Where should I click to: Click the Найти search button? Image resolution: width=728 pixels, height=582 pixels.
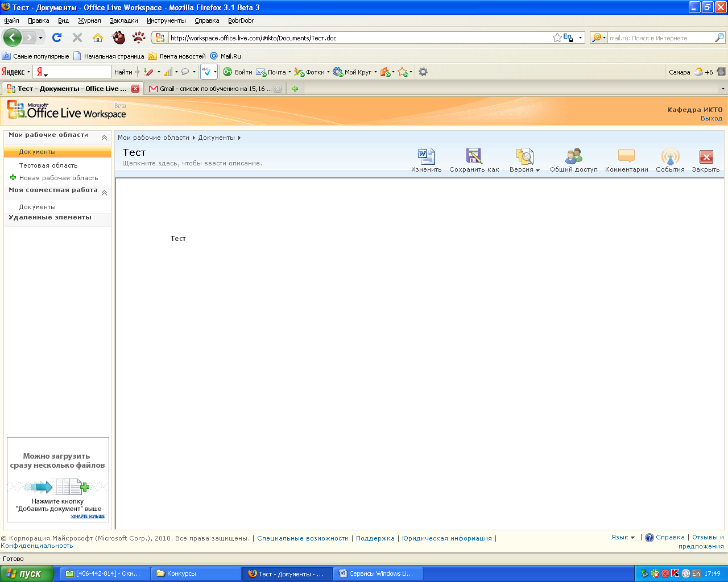[x=123, y=72]
